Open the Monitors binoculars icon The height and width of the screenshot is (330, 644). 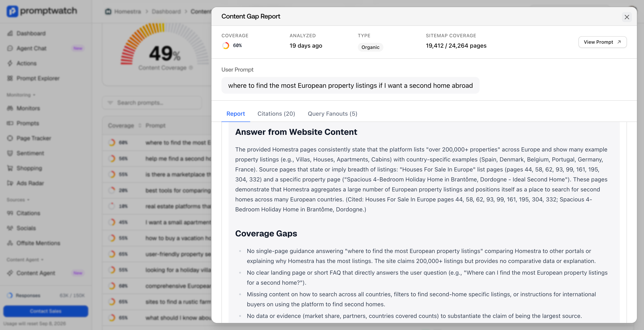pos(10,108)
